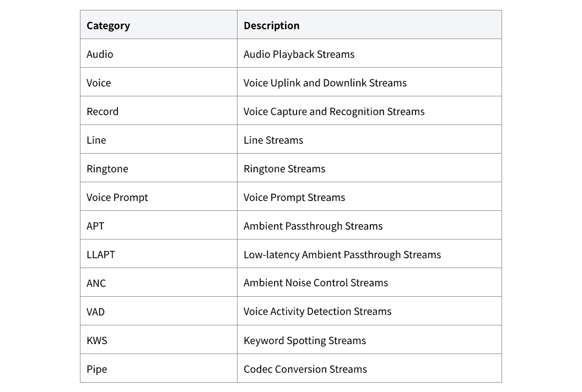
Task: Click Voice Uplink and Downlink Streams text
Action: point(325,83)
